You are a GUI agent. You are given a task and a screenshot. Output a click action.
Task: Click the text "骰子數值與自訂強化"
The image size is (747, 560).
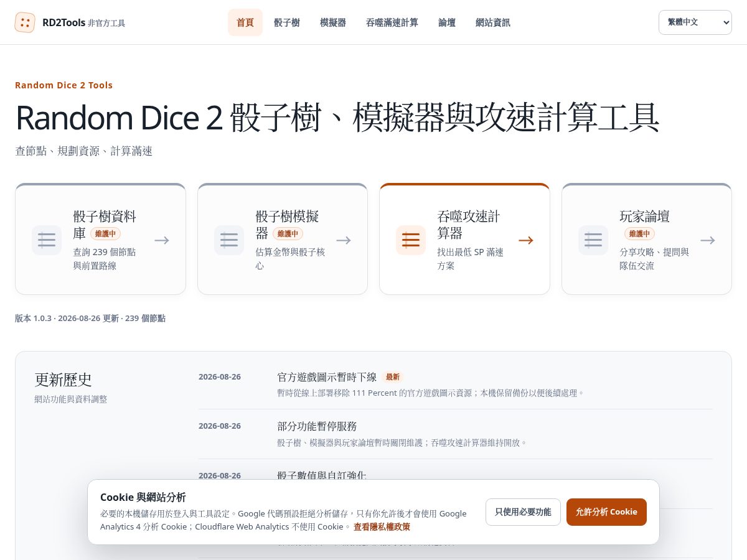(x=322, y=475)
